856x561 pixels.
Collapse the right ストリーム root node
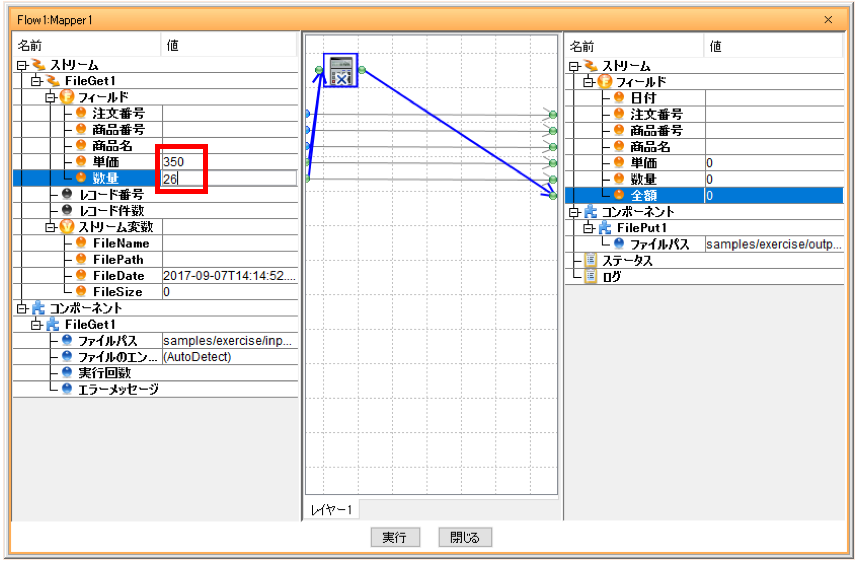pyautogui.click(x=574, y=66)
